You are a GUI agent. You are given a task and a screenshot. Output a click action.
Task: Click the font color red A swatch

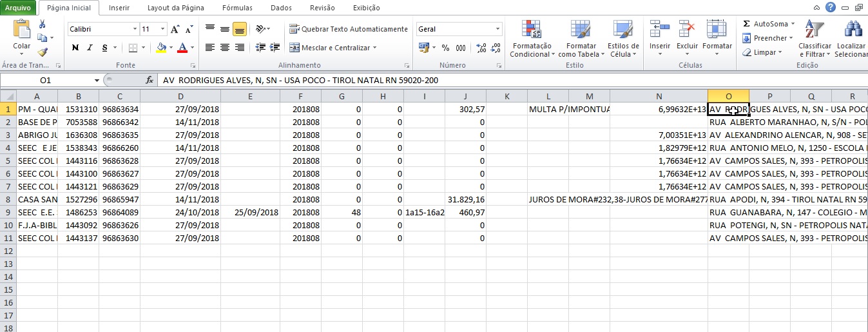pos(182,48)
